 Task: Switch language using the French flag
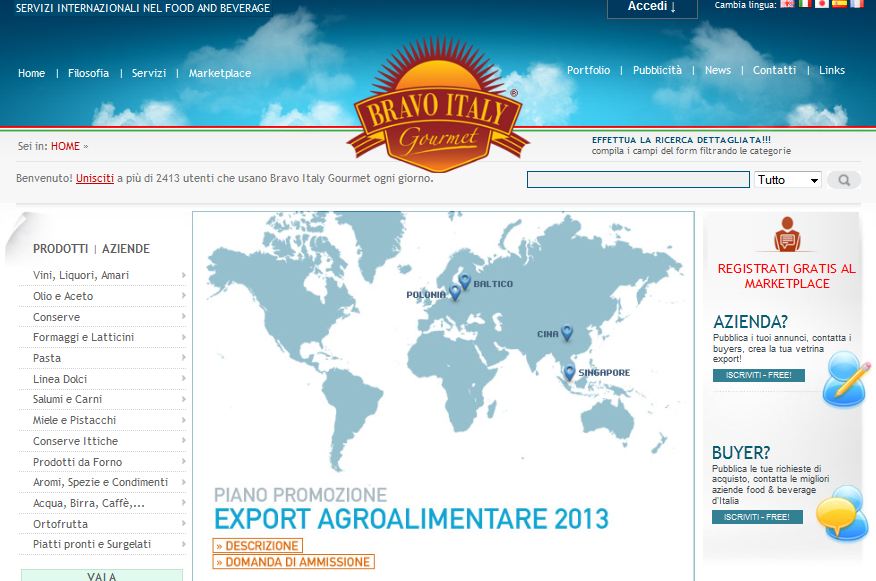pos(856,4)
